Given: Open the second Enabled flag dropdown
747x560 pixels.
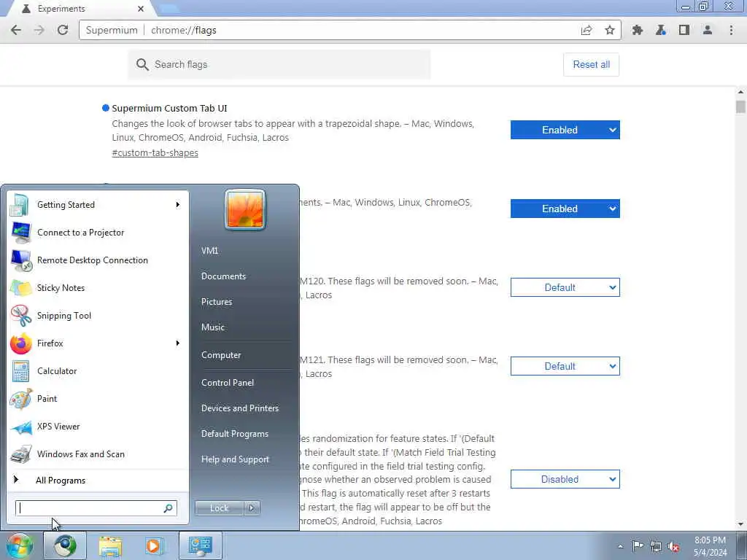Looking at the screenshot, I should click(565, 209).
